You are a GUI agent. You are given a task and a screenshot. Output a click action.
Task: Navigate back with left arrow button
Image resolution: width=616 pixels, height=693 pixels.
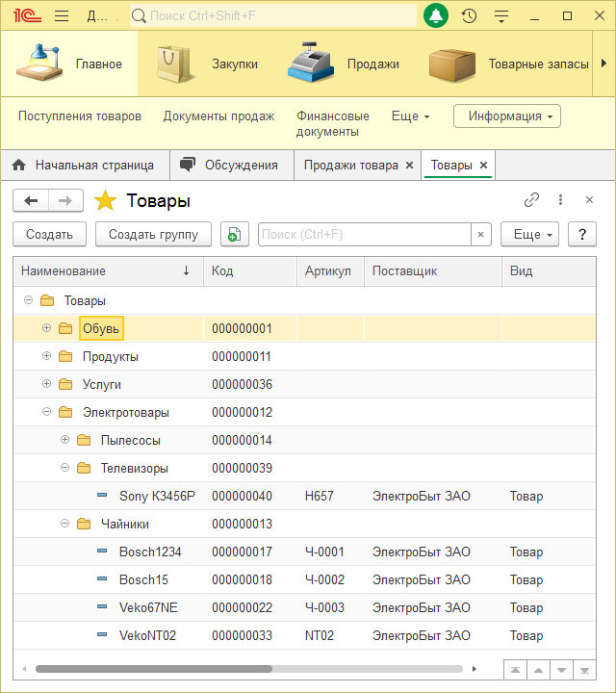click(31, 200)
